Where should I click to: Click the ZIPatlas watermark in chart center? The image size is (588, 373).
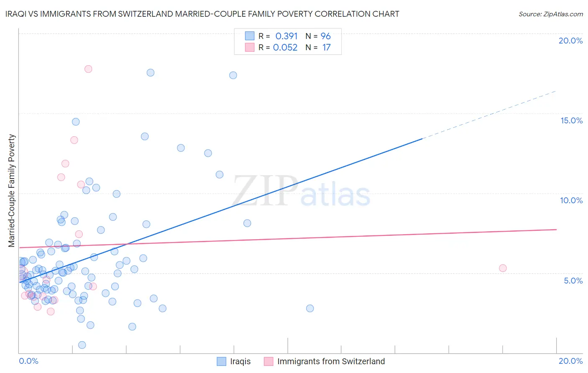coord(302,192)
